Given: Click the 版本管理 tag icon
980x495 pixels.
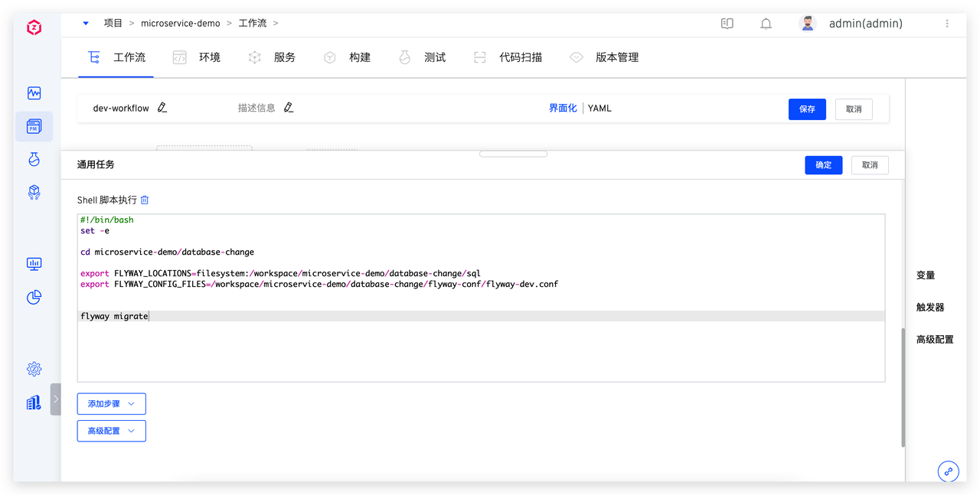Looking at the screenshot, I should (577, 57).
